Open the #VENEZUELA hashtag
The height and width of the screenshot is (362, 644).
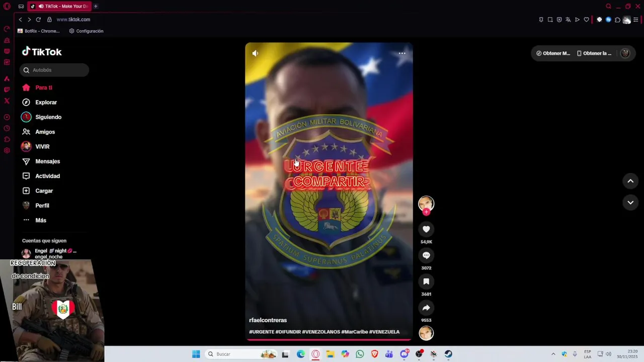pyautogui.click(x=384, y=332)
